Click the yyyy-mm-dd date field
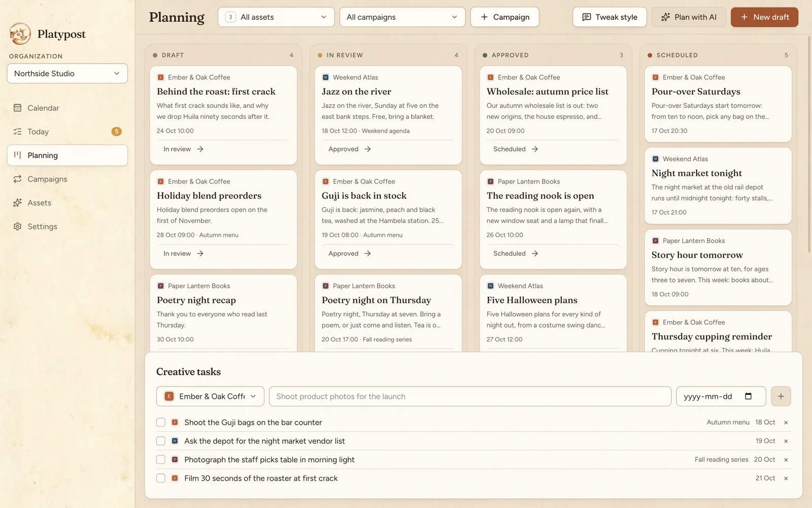Image resolution: width=812 pixels, height=508 pixels. 721,396
